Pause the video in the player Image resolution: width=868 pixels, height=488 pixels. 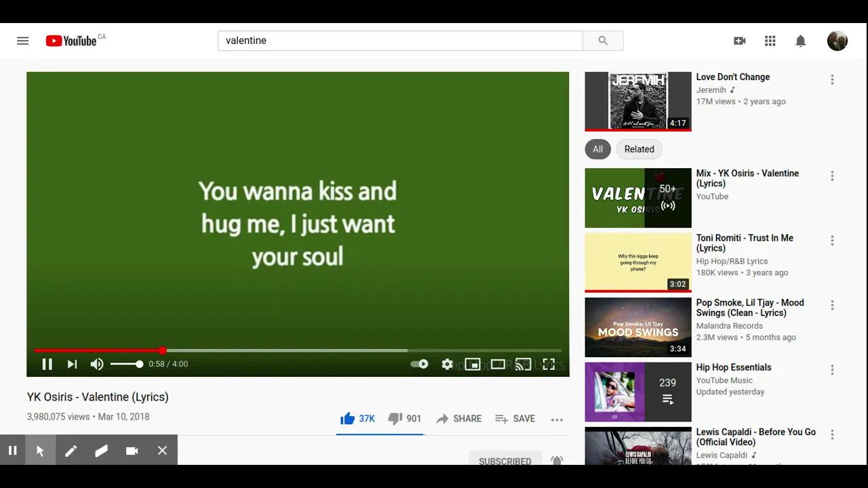click(47, 364)
